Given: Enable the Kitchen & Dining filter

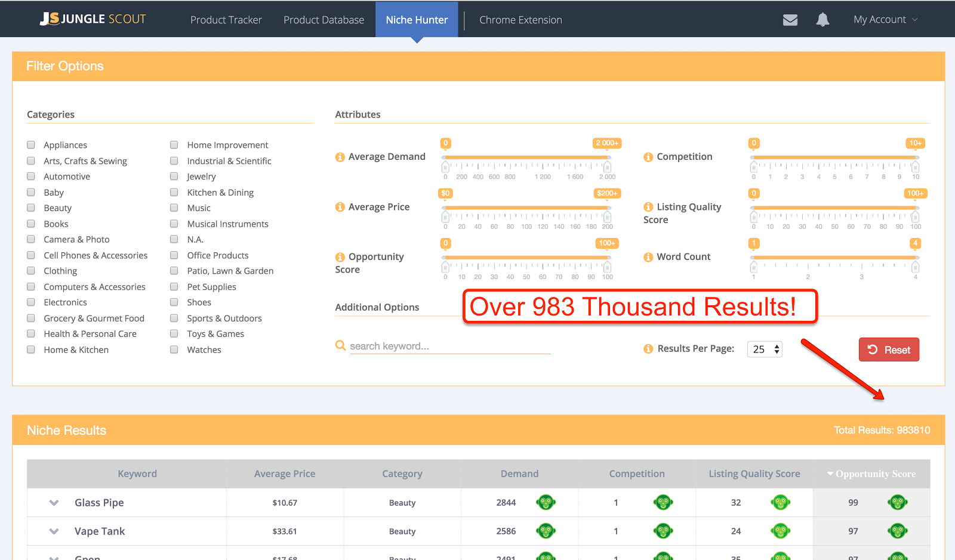Looking at the screenshot, I should pyautogui.click(x=174, y=192).
